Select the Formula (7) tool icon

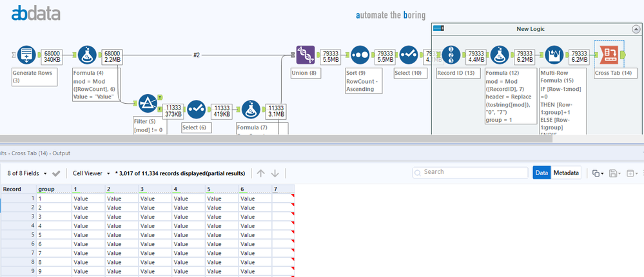pyautogui.click(x=251, y=109)
